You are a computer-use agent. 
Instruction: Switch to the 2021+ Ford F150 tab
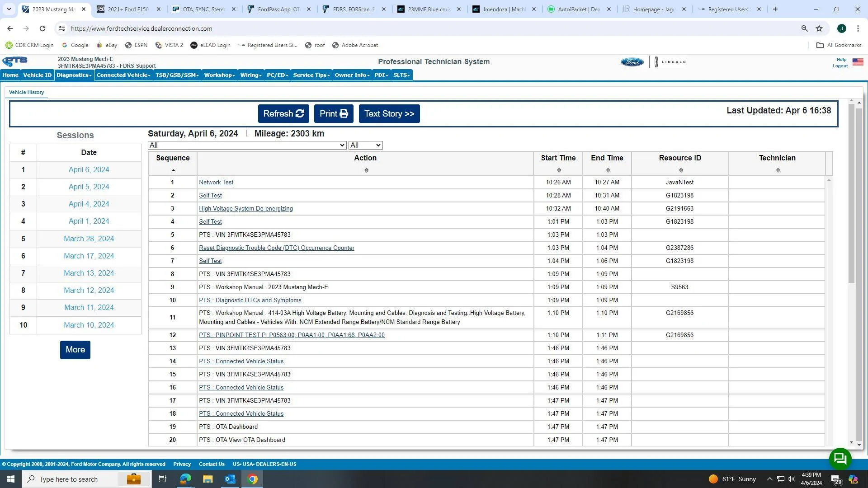129,9
